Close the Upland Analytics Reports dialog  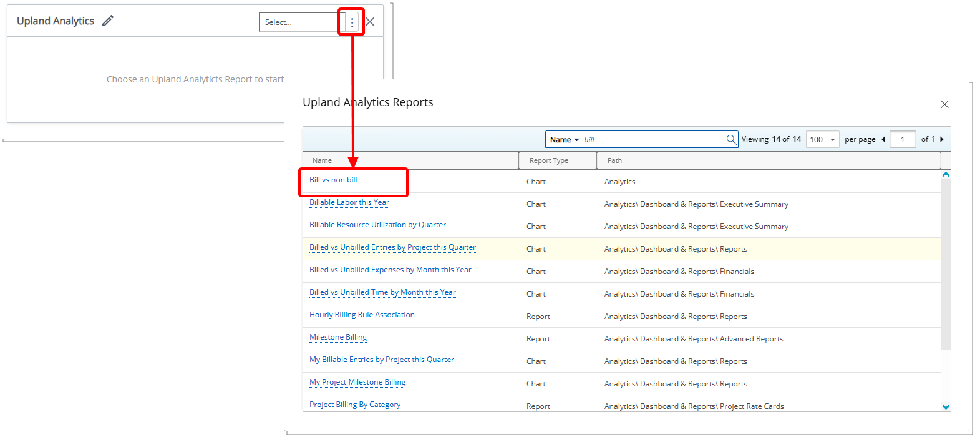pyautogui.click(x=944, y=104)
